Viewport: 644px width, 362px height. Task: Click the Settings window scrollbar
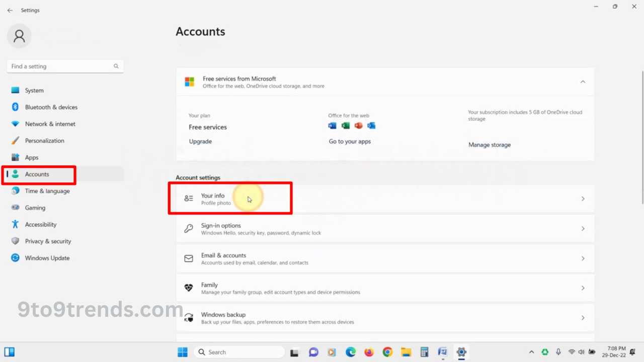coord(642,137)
